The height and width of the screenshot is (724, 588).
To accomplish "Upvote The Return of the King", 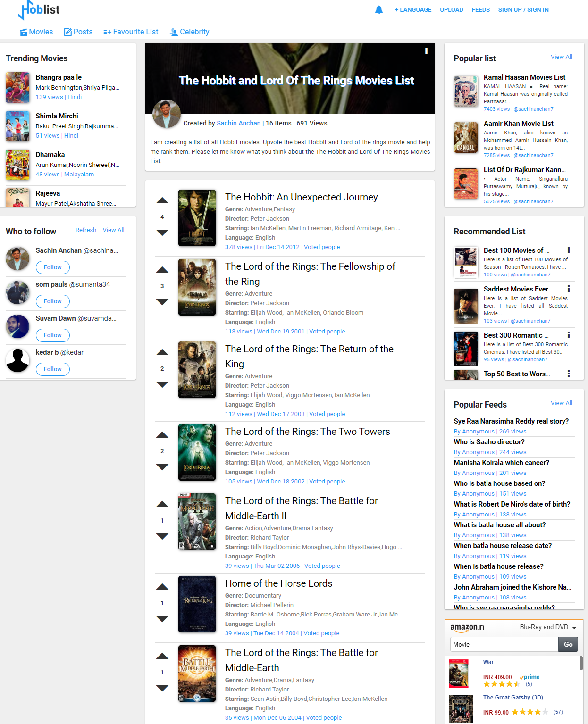I will [x=162, y=352].
